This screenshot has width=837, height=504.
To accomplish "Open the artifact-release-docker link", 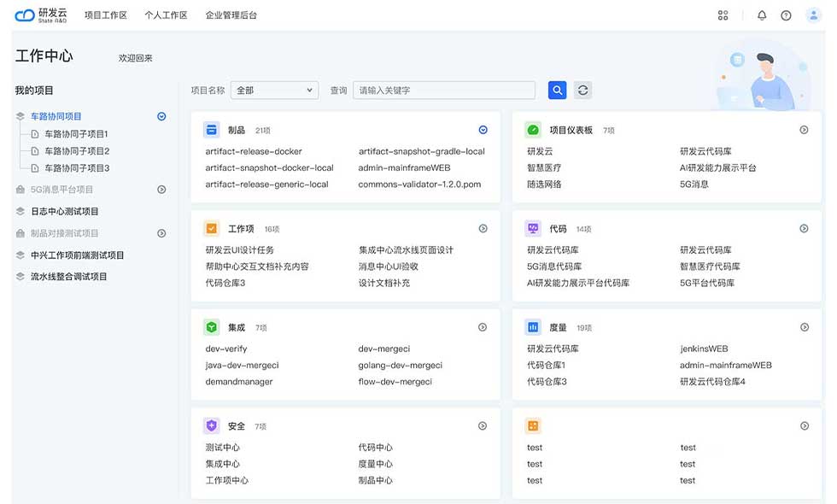I will [253, 152].
